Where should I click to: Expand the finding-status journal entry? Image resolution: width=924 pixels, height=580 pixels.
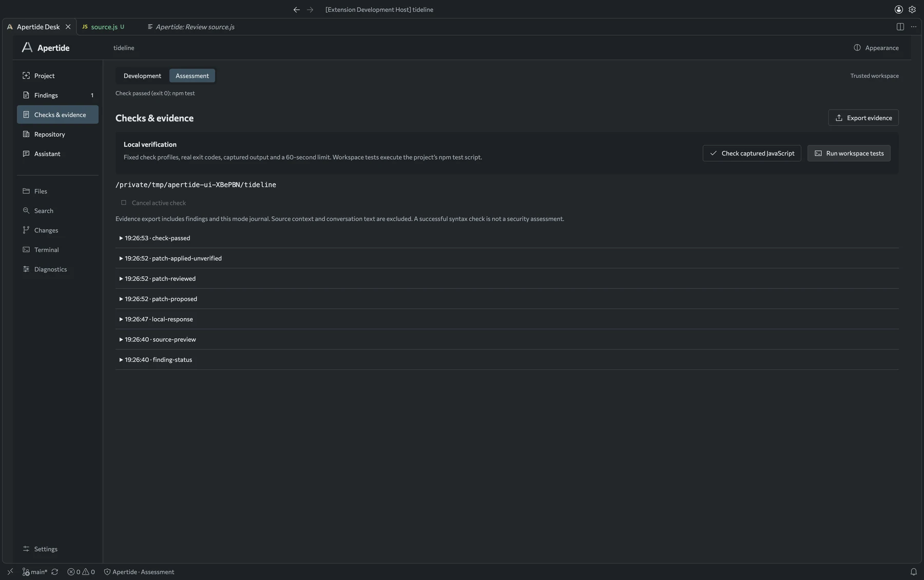pos(507,360)
